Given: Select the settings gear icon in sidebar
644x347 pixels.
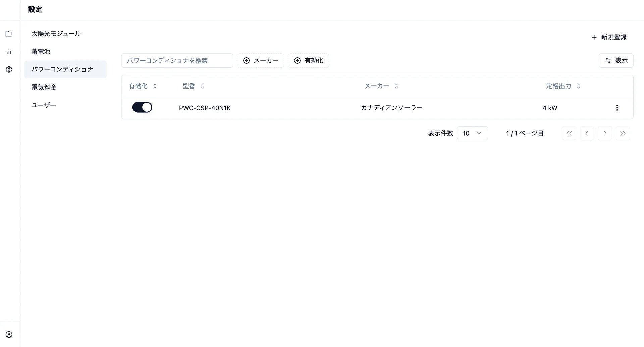Looking at the screenshot, I should (9, 69).
